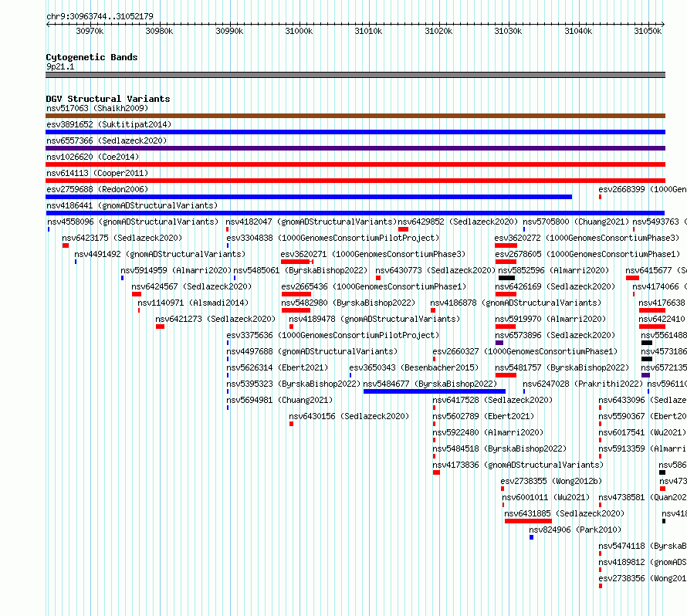Open nsv824906 (Park2010) label
The image size is (687, 616).
click(x=575, y=530)
